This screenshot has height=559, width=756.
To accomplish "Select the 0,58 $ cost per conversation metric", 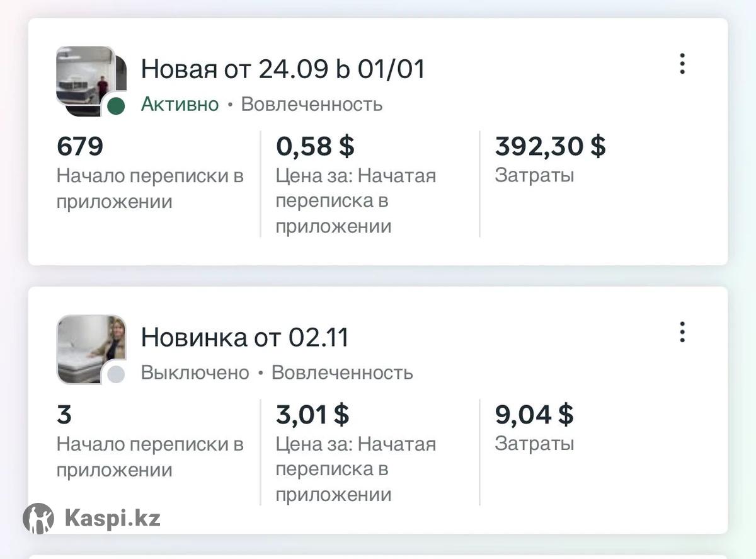I will click(x=315, y=146).
